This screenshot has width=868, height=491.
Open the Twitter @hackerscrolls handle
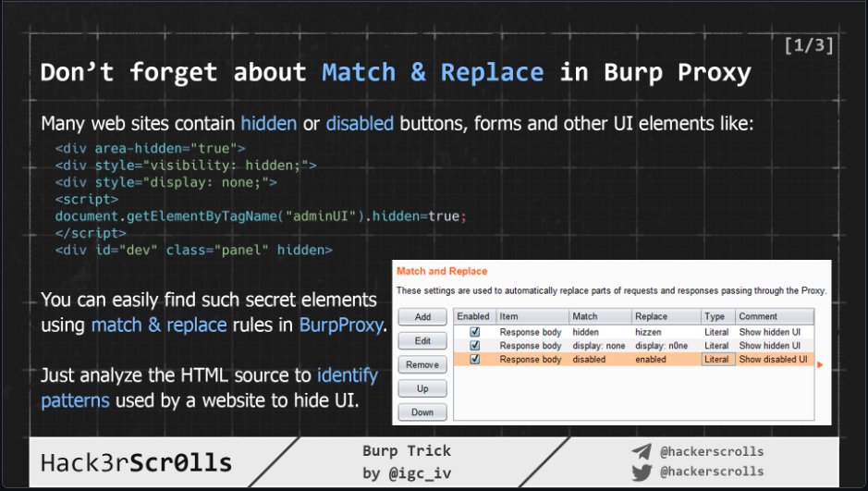(712, 472)
